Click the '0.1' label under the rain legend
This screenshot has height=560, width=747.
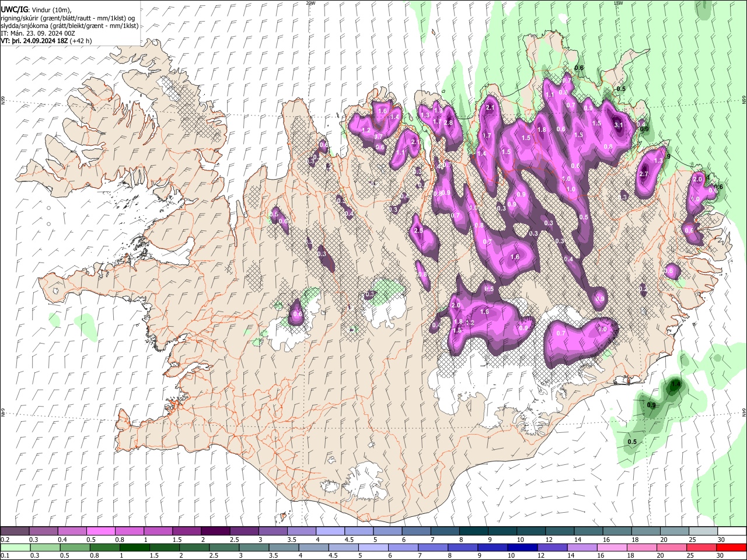(x=5, y=556)
